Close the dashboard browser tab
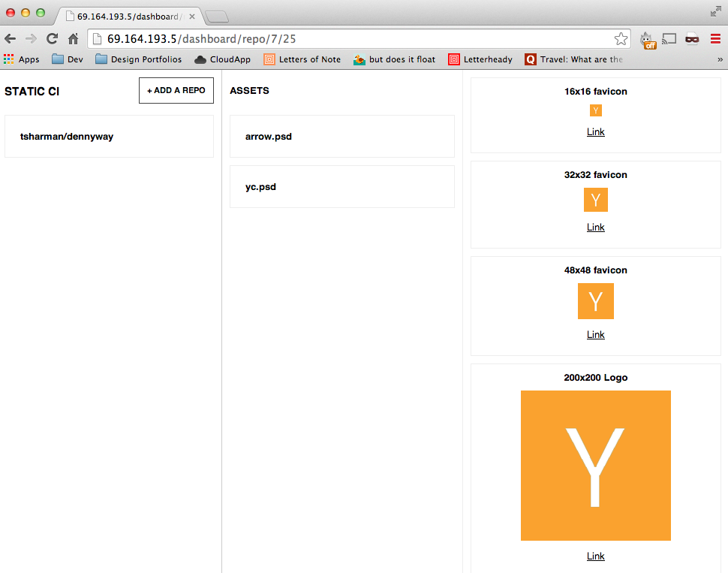This screenshot has height=573, width=728. (x=191, y=17)
